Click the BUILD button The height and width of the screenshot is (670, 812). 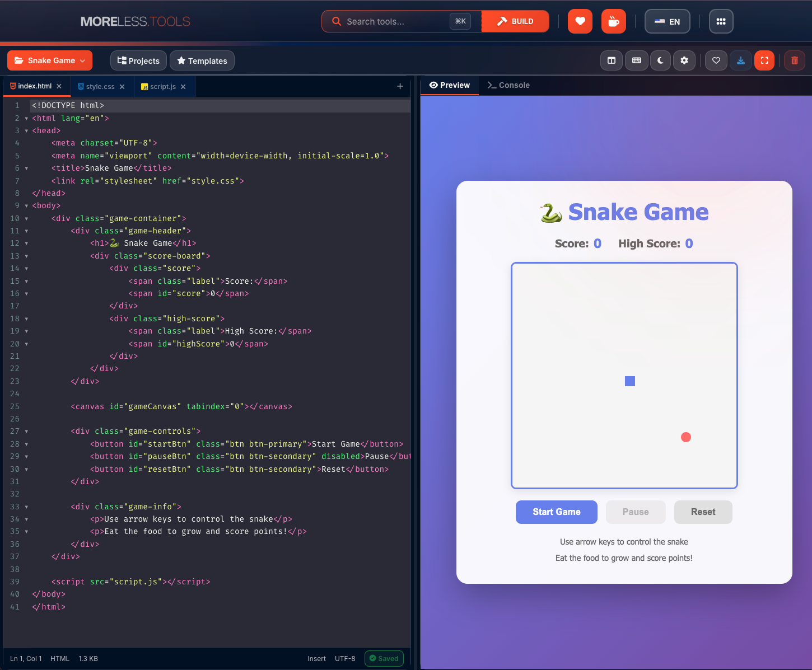coord(515,21)
